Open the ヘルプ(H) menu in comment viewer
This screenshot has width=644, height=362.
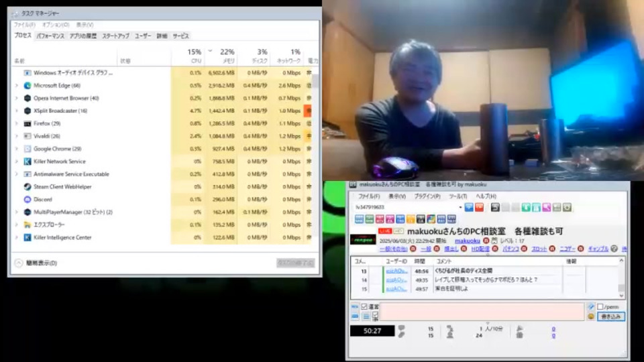(486, 196)
